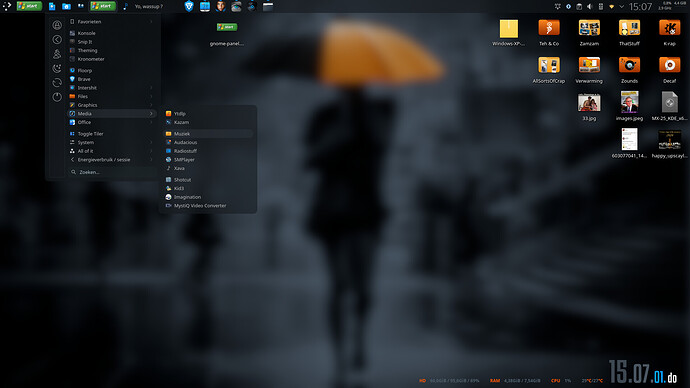Image resolution: width=690 pixels, height=388 pixels.
Task: Open the Office category submenu
Action: (111, 122)
